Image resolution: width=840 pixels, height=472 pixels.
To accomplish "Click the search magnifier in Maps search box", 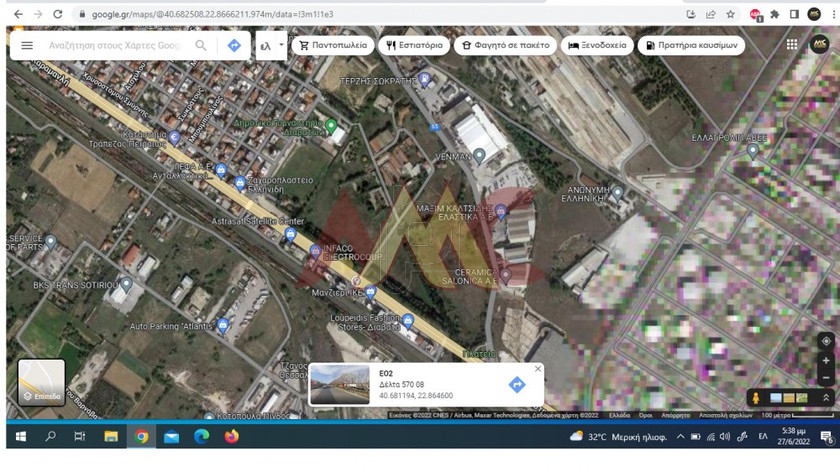I will click(200, 46).
